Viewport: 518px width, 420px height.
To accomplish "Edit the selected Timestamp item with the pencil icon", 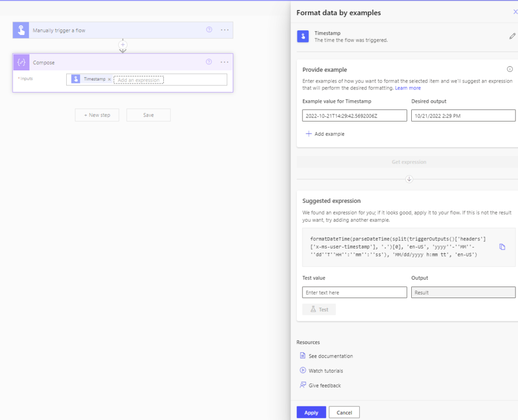I will [x=512, y=36].
